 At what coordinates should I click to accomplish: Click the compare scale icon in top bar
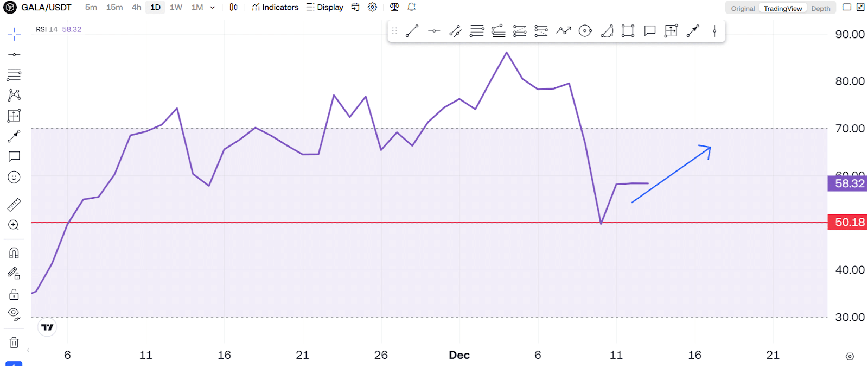click(394, 8)
